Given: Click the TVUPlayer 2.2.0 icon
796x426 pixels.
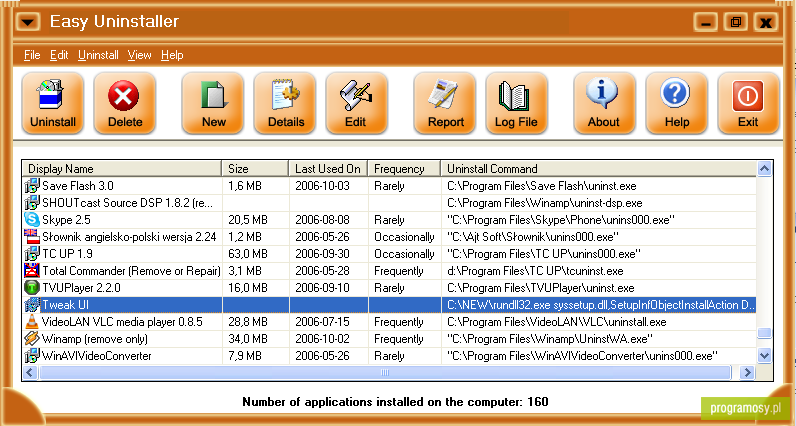Looking at the screenshot, I should point(32,288).
